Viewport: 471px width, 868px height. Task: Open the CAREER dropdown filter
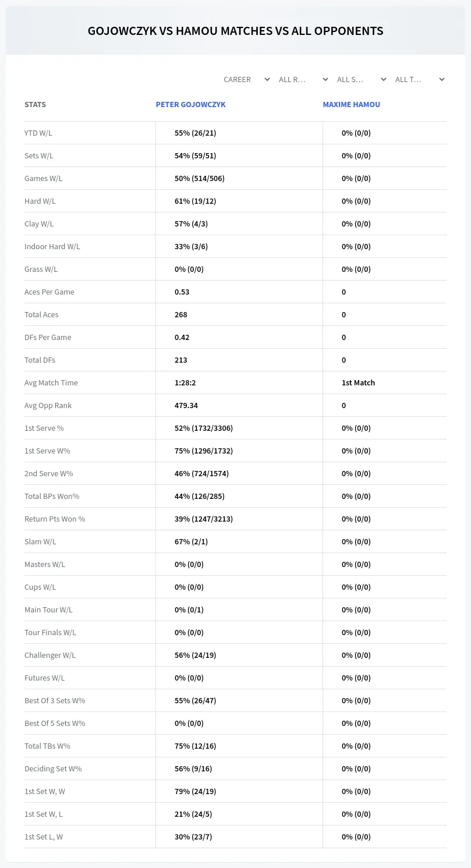tap(246, 79)
